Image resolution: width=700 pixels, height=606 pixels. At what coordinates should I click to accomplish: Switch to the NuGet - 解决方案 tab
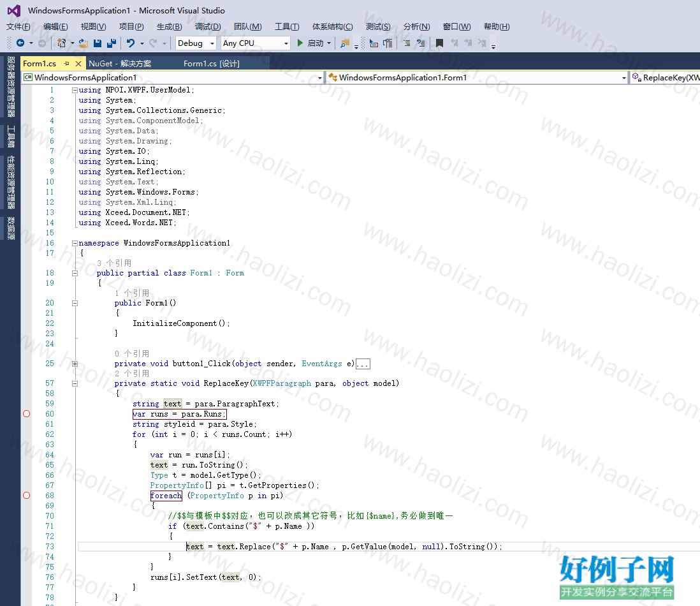[x=120, y=63]
